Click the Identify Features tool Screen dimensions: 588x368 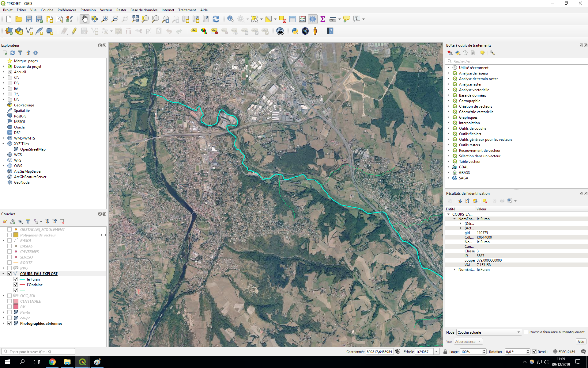click(231, 19)
